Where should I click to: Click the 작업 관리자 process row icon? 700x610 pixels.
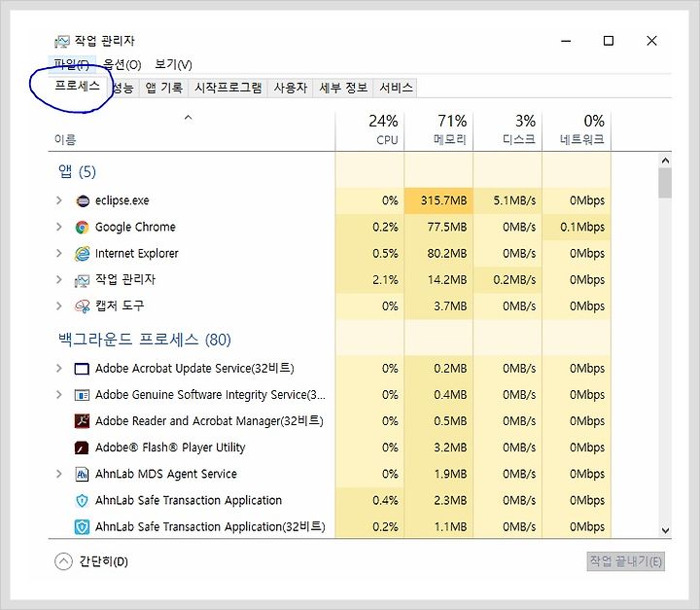(82, 280)
